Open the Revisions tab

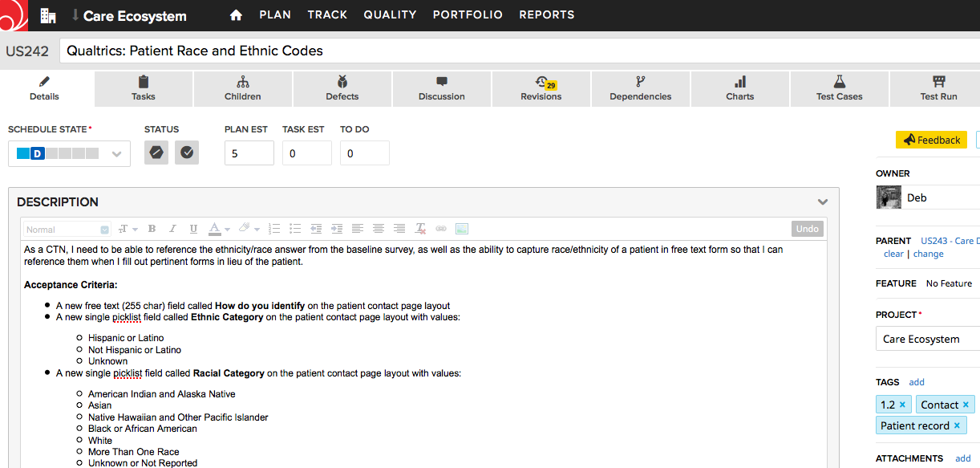pos(541,89)
